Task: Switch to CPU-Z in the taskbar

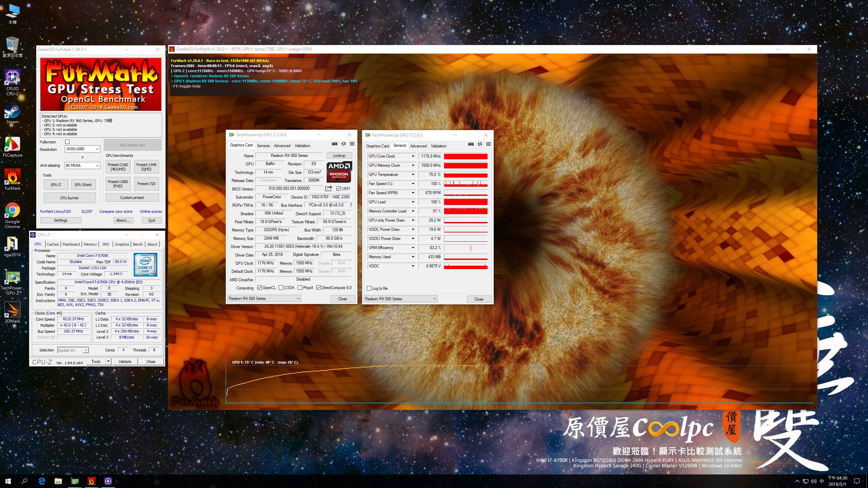Action: (x=108, y=481)
